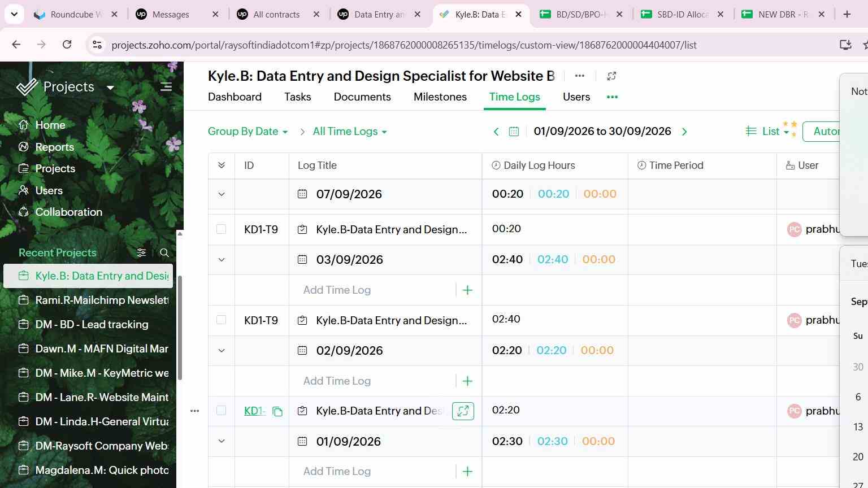Go to the previous date range

pos(496,132)
